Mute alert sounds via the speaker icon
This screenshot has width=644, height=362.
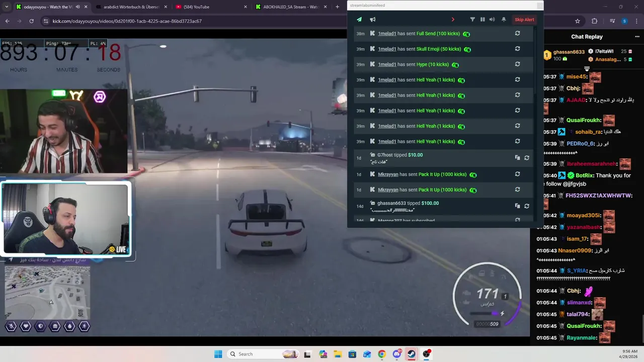(x=492, y=20)
